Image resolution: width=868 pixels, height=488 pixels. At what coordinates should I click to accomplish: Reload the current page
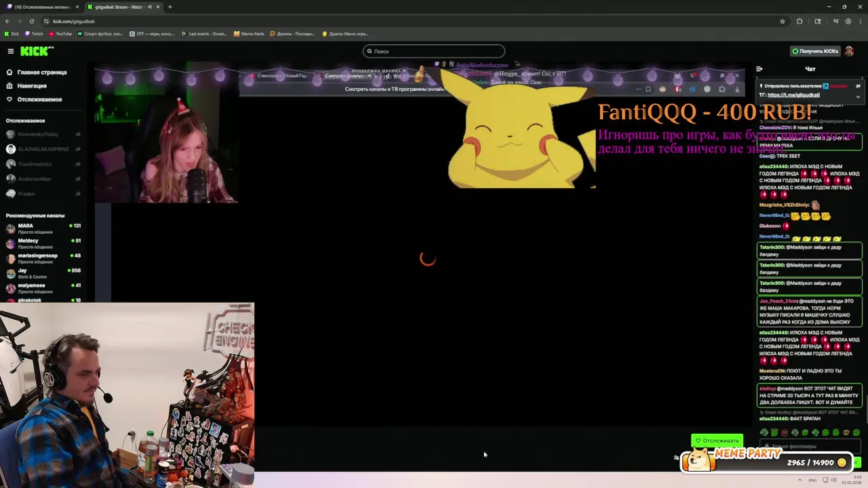pyautogui.click(x=31, y=21)
